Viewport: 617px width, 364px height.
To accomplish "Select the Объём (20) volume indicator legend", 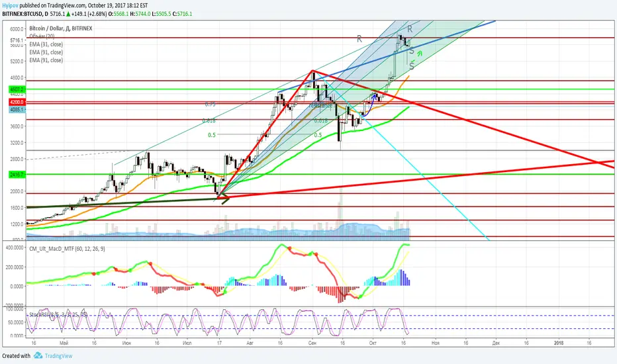I will [42, 36].
